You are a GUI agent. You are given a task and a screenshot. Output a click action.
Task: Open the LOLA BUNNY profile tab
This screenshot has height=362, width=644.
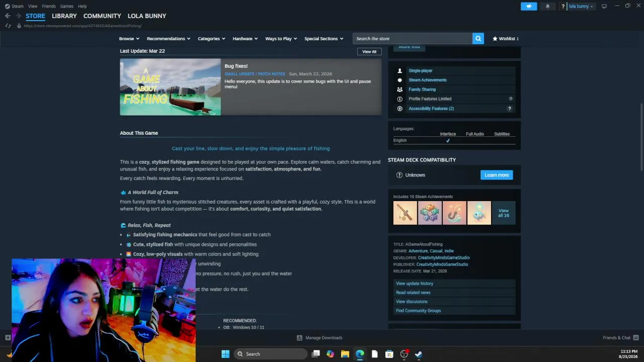point(147,16)
